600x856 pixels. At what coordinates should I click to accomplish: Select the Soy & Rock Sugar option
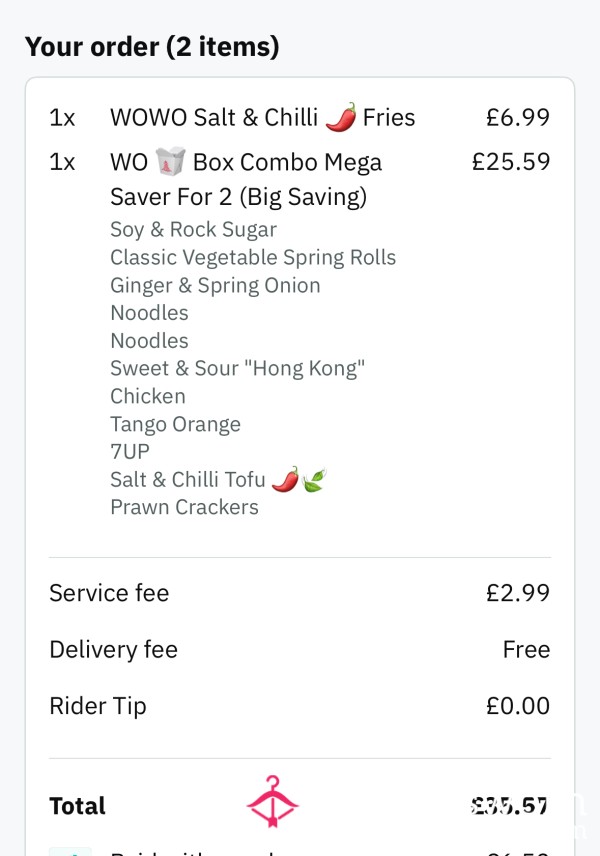pyautogui.click(x=193, y=230)
